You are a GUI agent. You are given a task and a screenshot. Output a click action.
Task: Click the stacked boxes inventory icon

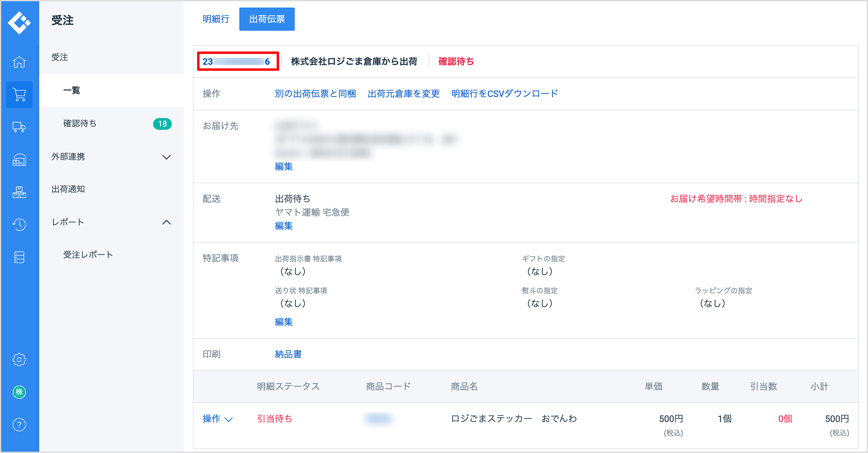19,192
